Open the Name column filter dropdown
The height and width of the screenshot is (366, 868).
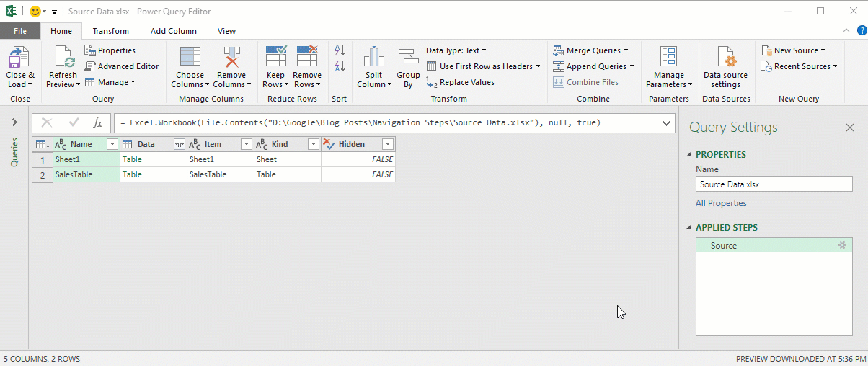click(x=112, y=144)
